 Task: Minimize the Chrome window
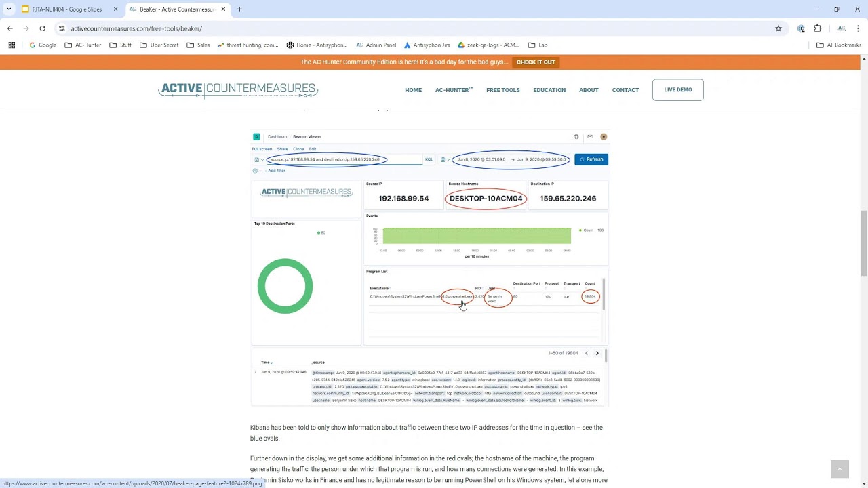(816, 9)
